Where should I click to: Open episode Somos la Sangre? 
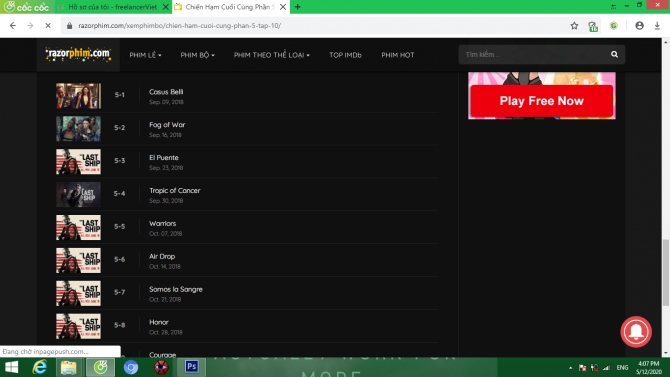(176, 289)
